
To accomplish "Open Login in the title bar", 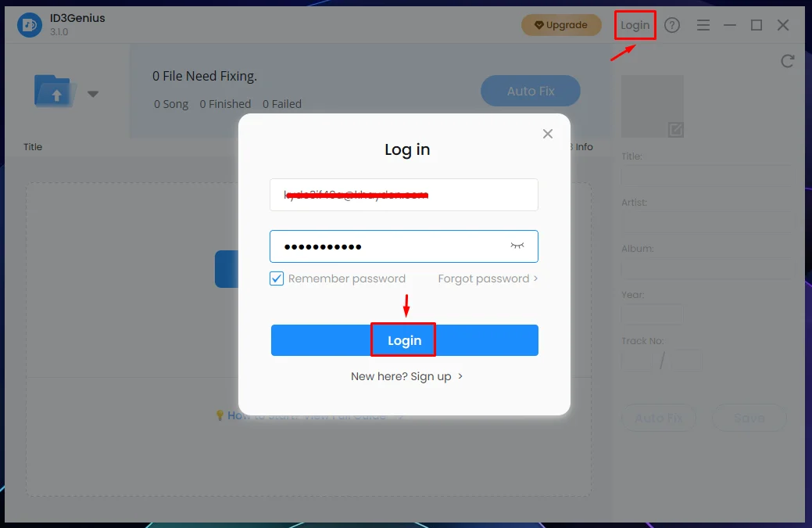I will coord(635,25).
